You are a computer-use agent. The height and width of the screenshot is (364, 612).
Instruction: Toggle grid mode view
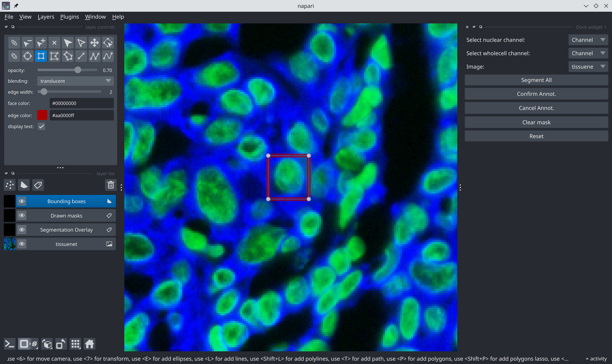76,344
